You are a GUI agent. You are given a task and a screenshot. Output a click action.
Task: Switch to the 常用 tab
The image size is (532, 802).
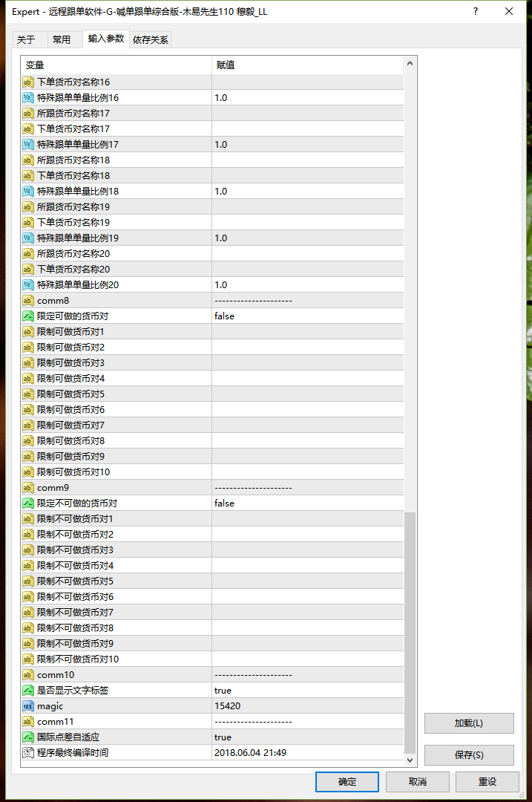pos(65,39)
